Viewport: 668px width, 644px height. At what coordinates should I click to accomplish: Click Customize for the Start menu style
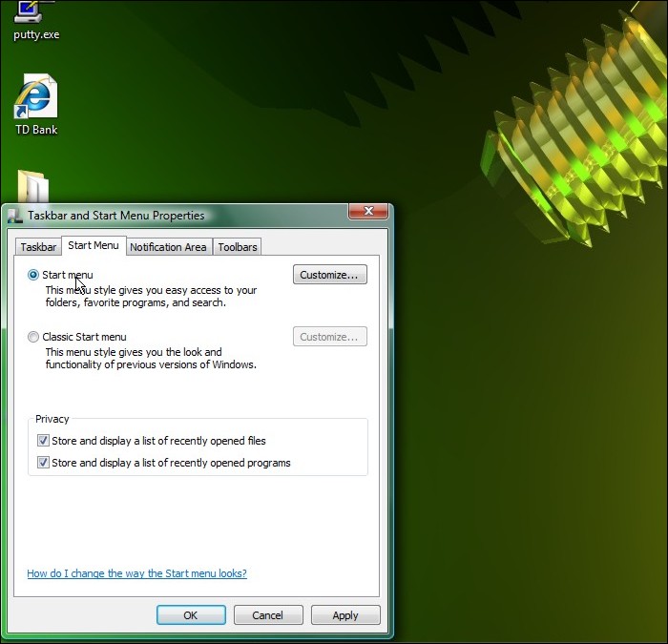pyautogui.click(x=329, y=275)
